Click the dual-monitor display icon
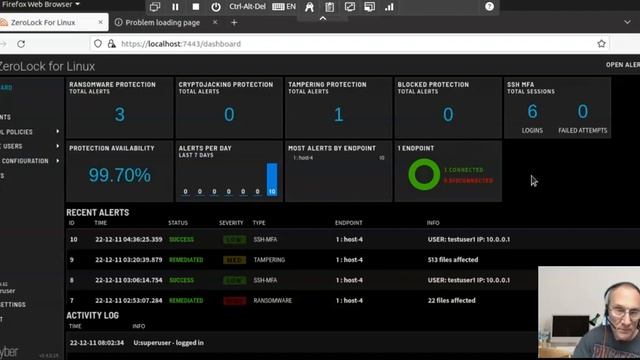 click(x=369, y=7)
